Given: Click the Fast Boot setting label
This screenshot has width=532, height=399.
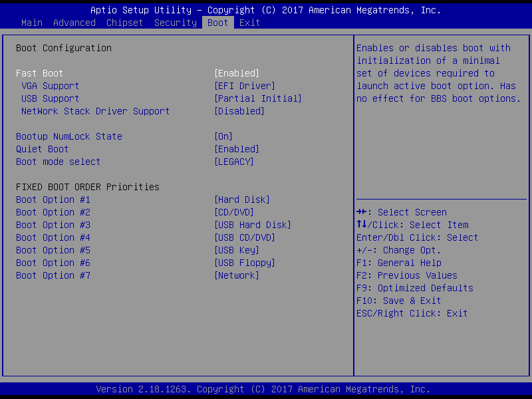Looking at the screenshot, I should point(40,73).
